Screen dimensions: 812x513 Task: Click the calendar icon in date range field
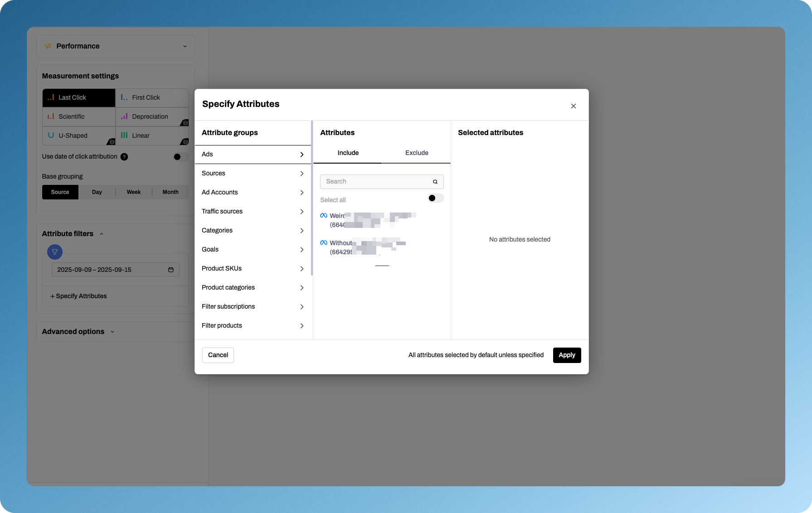[171, 270]
